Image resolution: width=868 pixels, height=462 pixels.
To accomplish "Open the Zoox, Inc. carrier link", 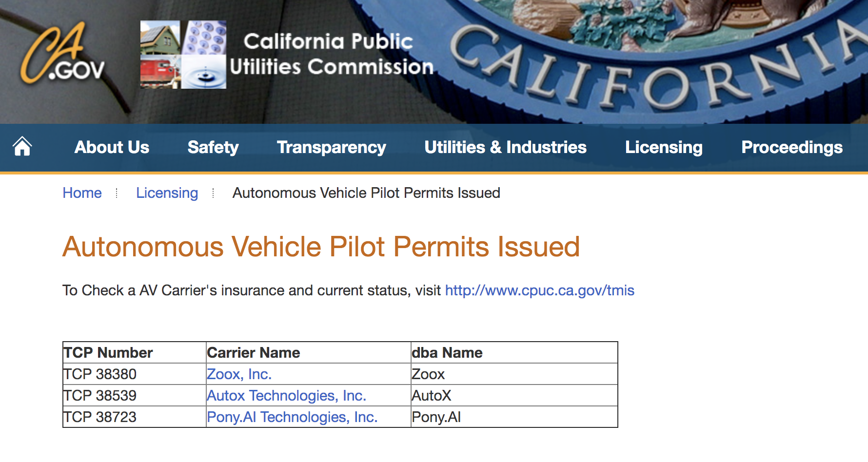I will 239,374.
